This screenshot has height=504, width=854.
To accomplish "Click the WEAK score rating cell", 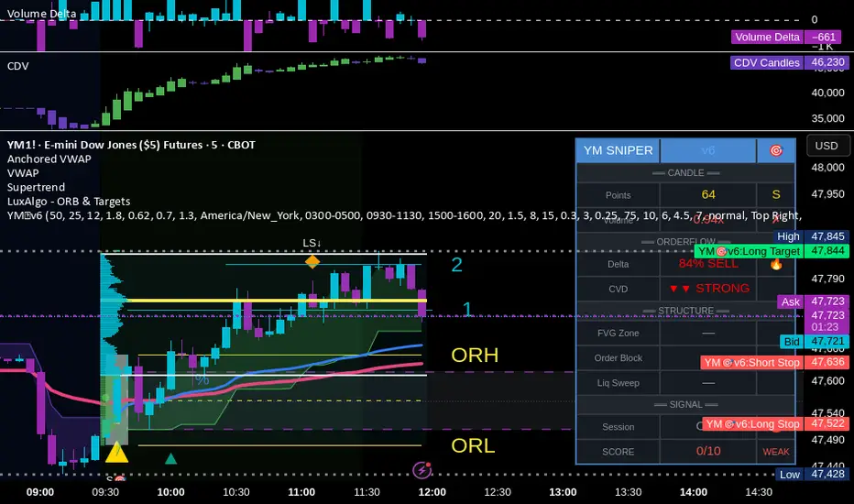I will click(x=775, y=453).
